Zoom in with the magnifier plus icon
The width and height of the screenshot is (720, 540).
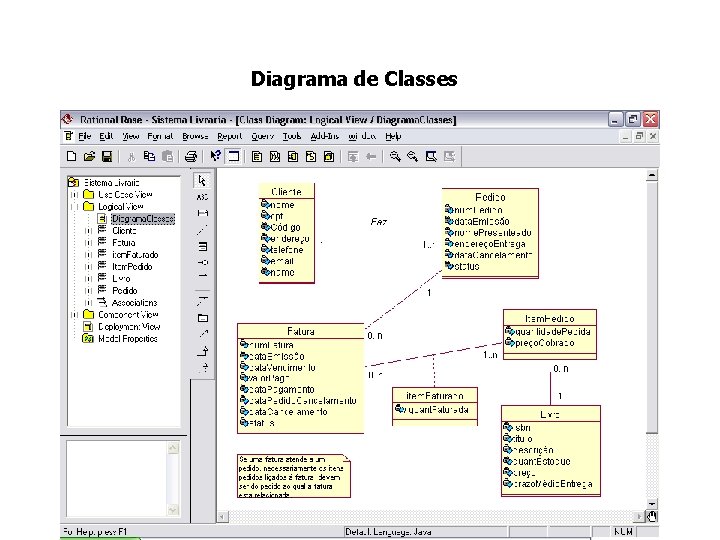pos(394,157)
